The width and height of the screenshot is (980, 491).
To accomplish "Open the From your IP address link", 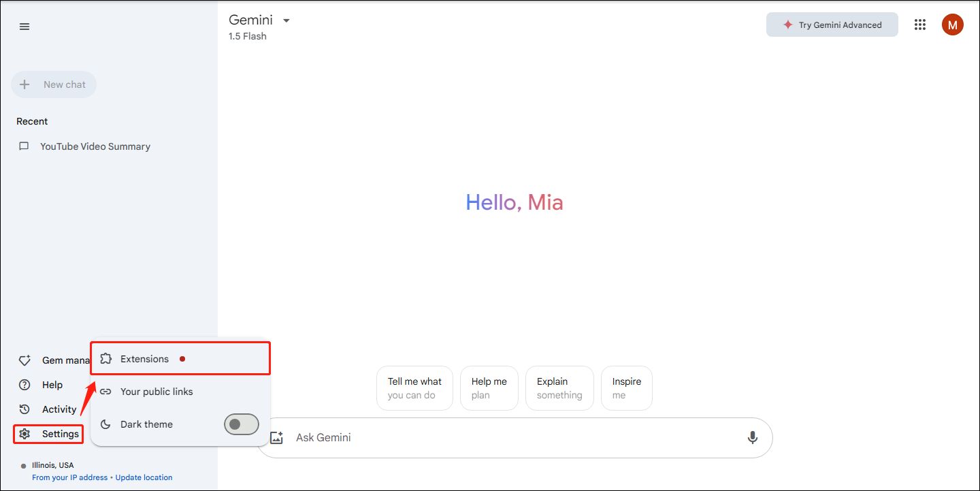I will [70, 477].
